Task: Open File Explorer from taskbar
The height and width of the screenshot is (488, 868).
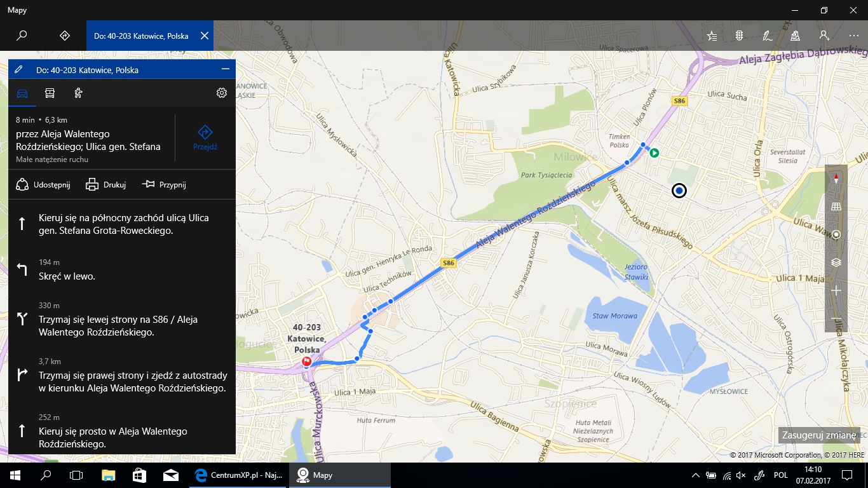Action: 109,475
